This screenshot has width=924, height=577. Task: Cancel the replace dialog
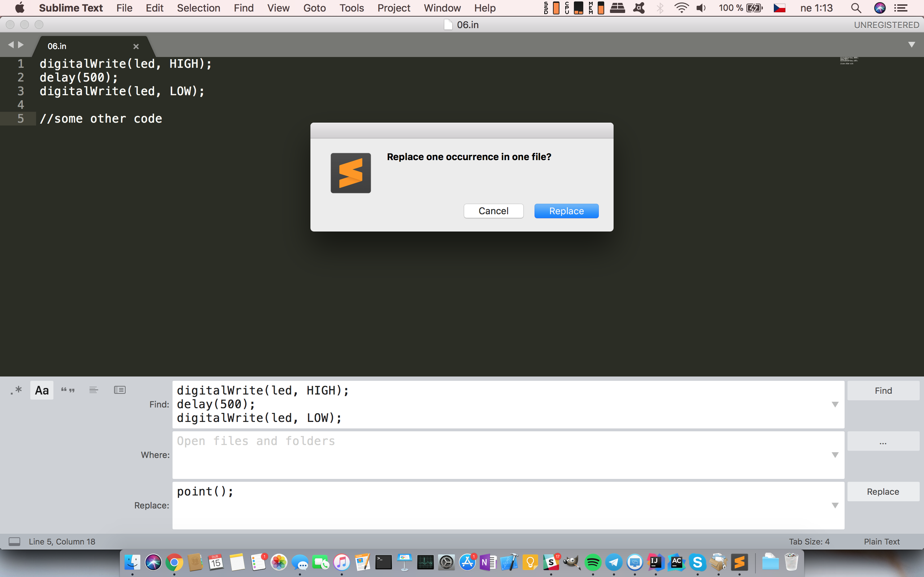tap(493, 211)
